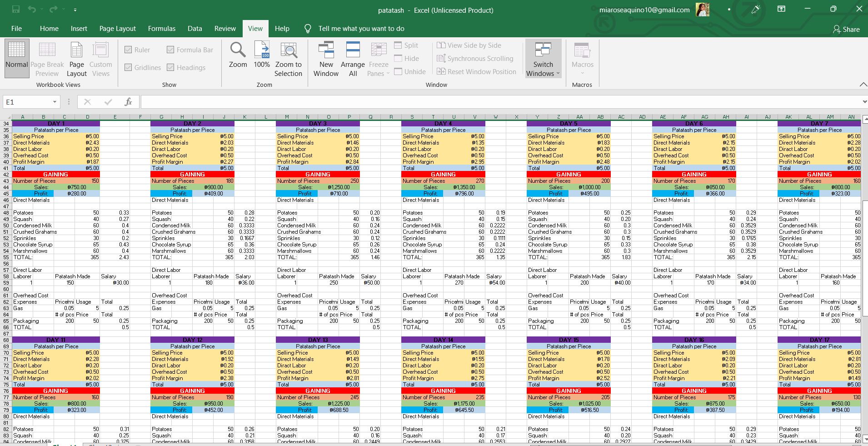Open the Help tab
Image resolution: width=868 pixels, height=446 pixels.
[282, 29]
